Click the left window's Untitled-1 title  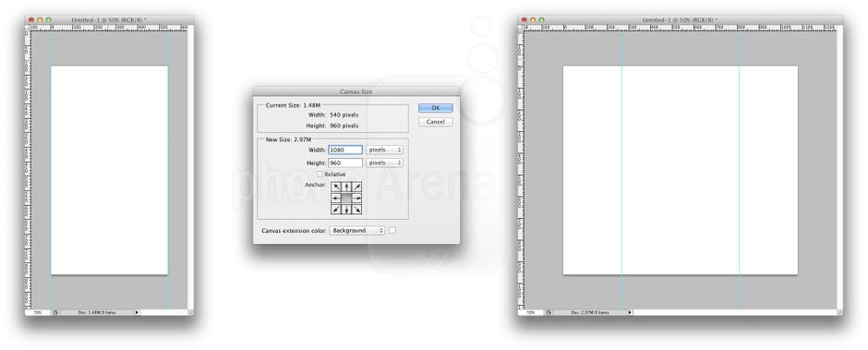pos(109,20)
